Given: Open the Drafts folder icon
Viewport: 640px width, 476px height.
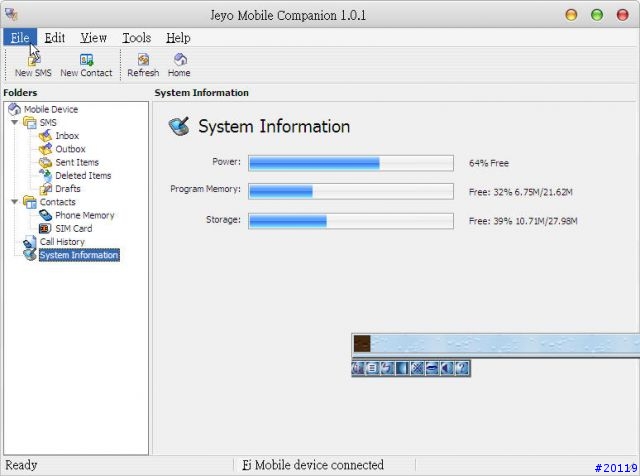Looking at the screenshot, I should coord(45,189).
